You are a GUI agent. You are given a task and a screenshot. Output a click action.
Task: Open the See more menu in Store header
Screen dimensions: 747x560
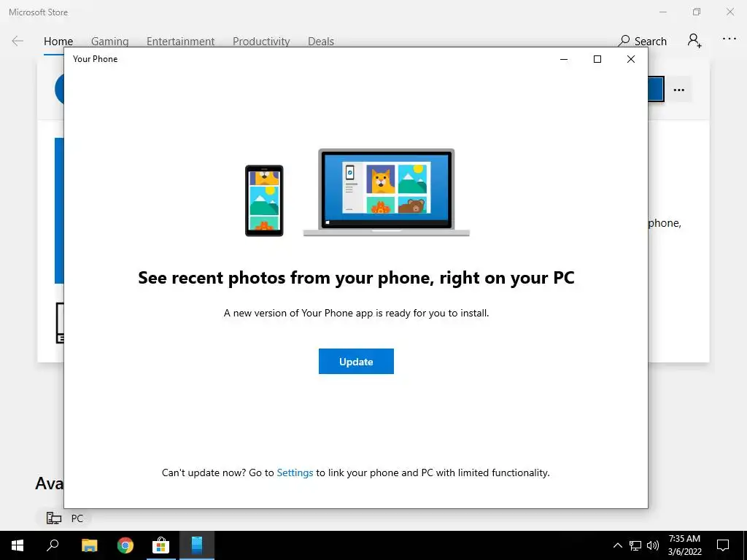(x=729, y=39)
